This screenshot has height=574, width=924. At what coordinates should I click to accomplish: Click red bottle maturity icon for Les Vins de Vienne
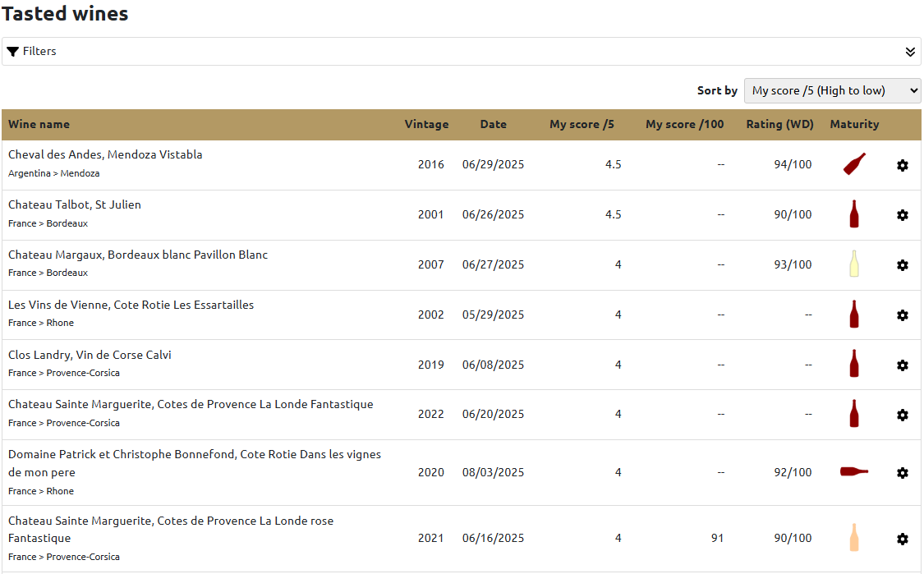point(854,314)
